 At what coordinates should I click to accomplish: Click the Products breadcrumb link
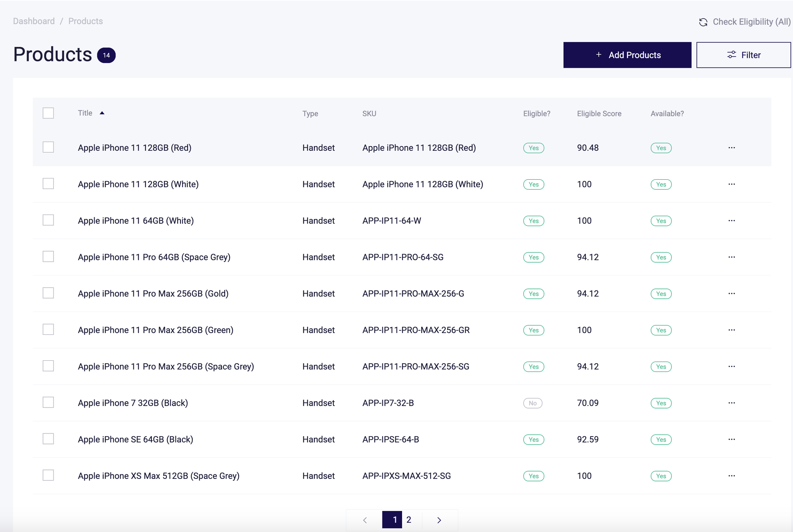click(x=85, y=21)
